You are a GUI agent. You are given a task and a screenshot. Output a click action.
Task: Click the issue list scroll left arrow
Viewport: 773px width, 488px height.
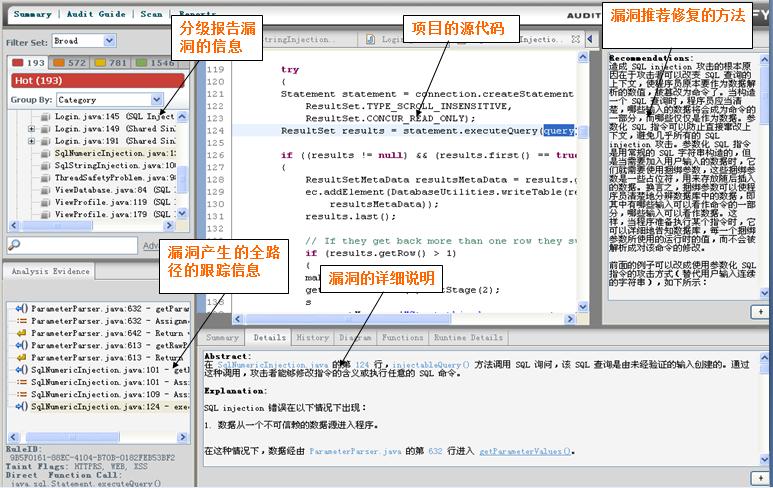pos(14,226)
